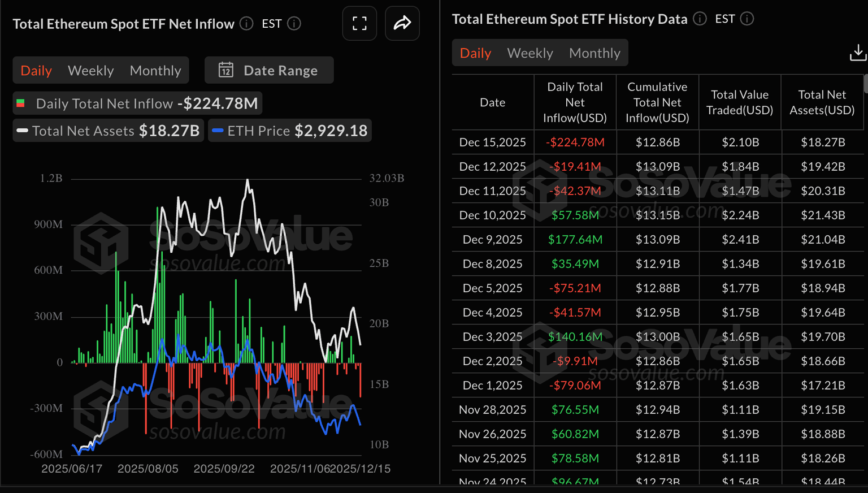Switch chart to Monthly view
The image size is (868, 493).
click(155, 71)
